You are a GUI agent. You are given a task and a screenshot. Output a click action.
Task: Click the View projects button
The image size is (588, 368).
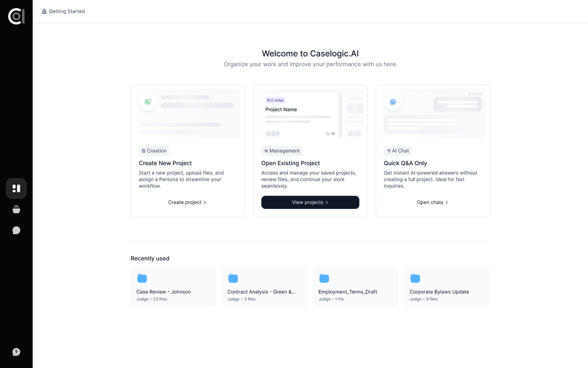pyautogui.click(x=310, y=202)
